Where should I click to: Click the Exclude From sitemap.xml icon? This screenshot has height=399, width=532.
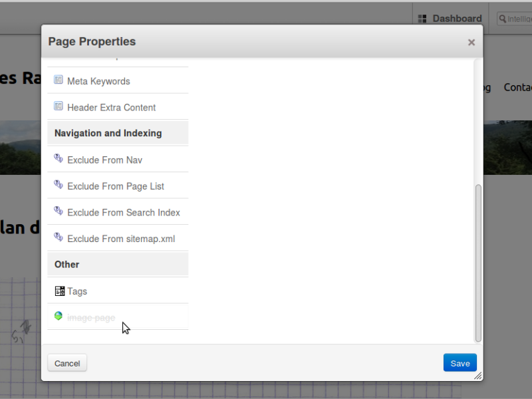point(59,237)
